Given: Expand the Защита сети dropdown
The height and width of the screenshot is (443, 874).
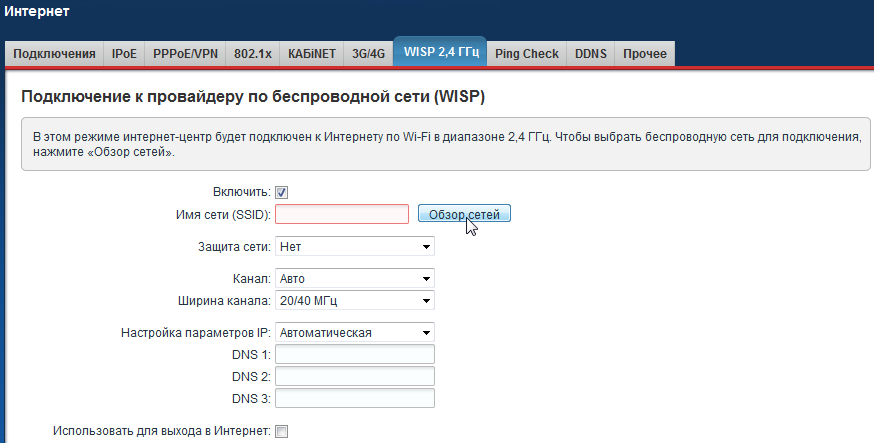Looking at the screenshot, I should [354, 246].
